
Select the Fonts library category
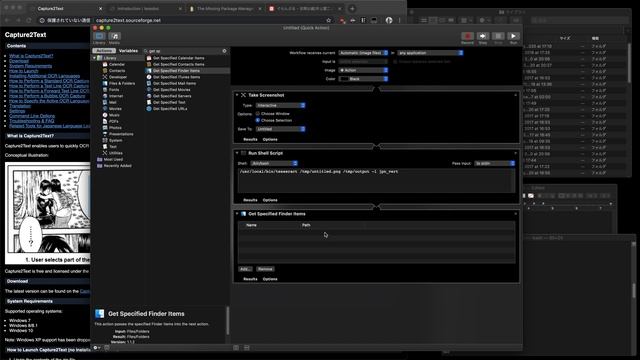pyautogui.click(x=114, y=90)
